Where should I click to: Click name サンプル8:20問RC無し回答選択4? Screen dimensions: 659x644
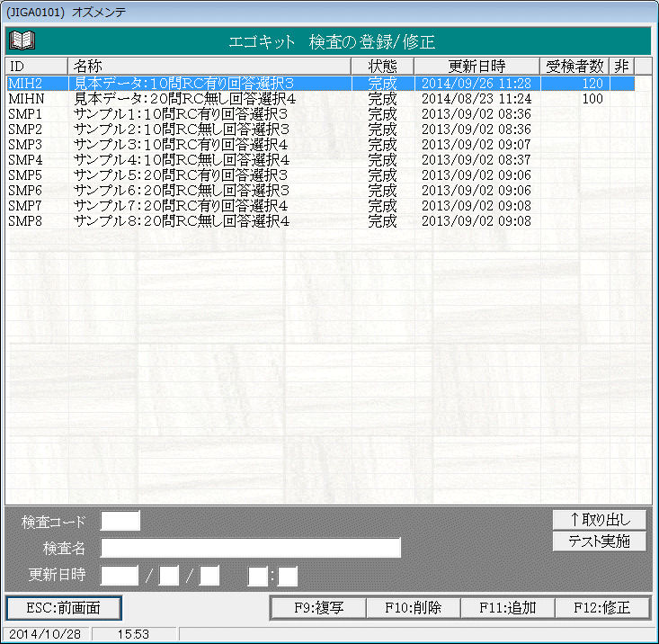(182, 220)
